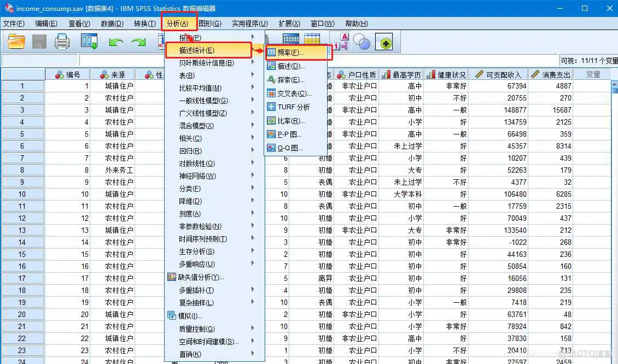Viewport: 618px width, 364px height.
Task: Open the 文件(F) menu
Action: (14, 24)
